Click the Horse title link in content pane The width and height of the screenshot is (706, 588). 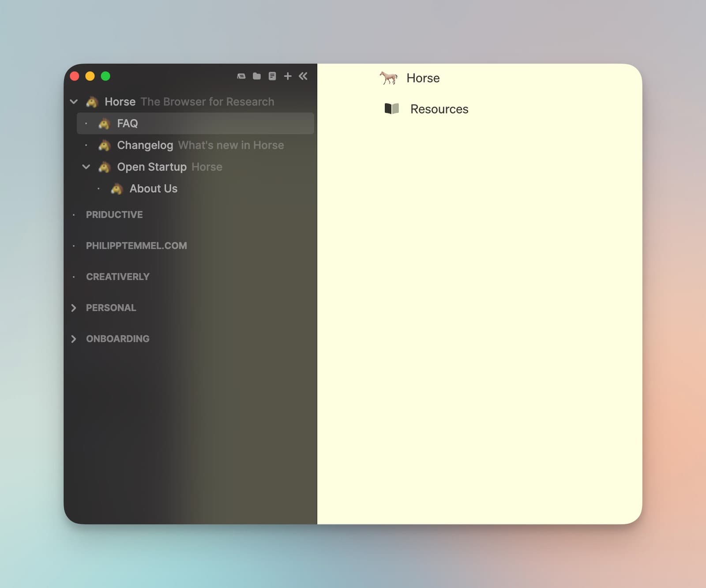click(423, 78)
